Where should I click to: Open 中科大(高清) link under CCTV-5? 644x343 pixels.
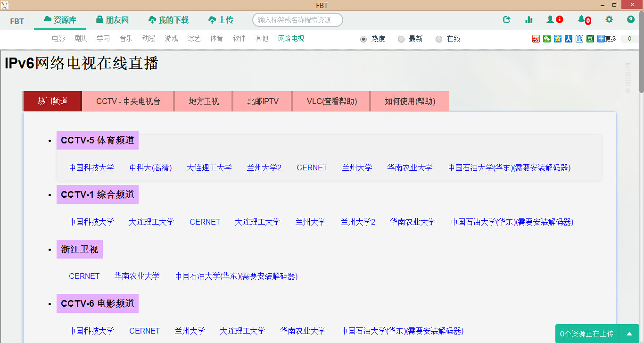[x=150, y=167]
